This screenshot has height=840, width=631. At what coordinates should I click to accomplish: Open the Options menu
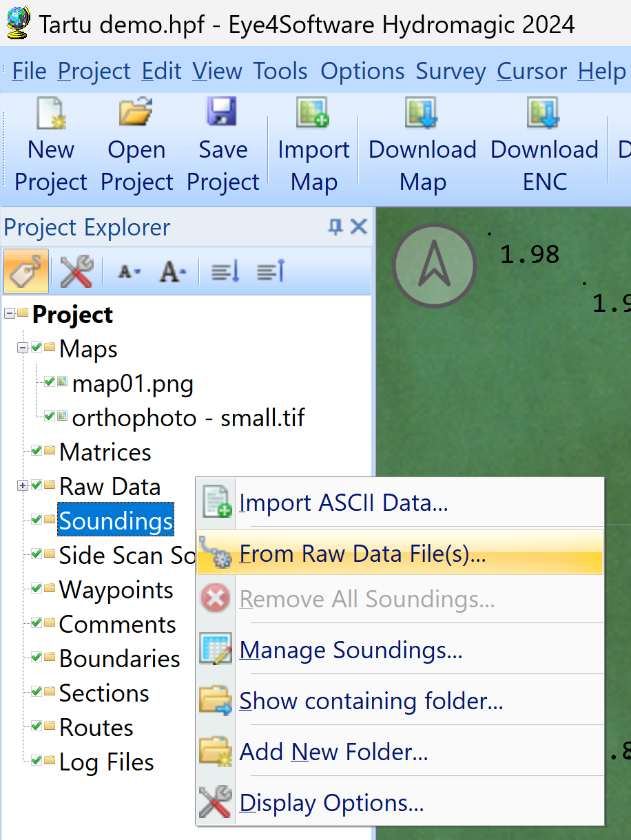(362, 71)
